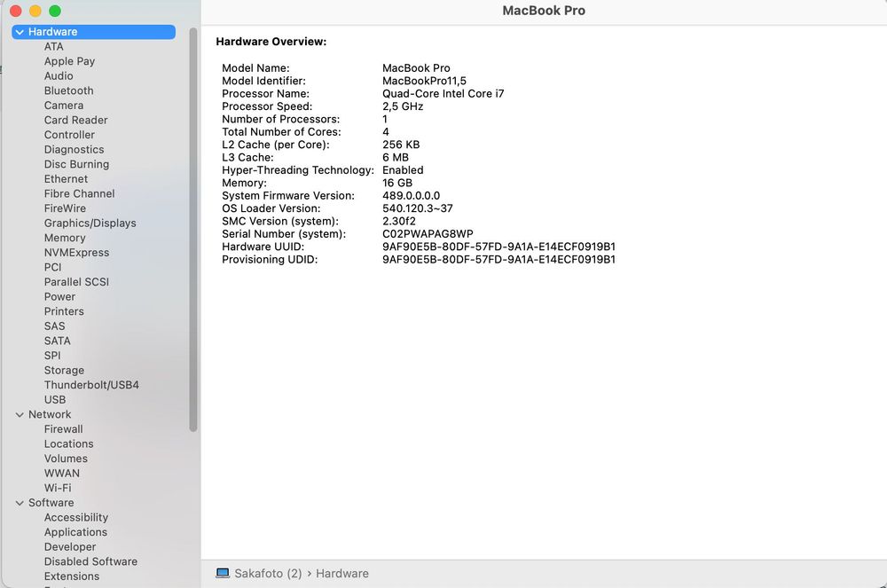The height and width of the screenshot is (588, 887).
Task: Show Storage details
Action: [x=64, y=370]
